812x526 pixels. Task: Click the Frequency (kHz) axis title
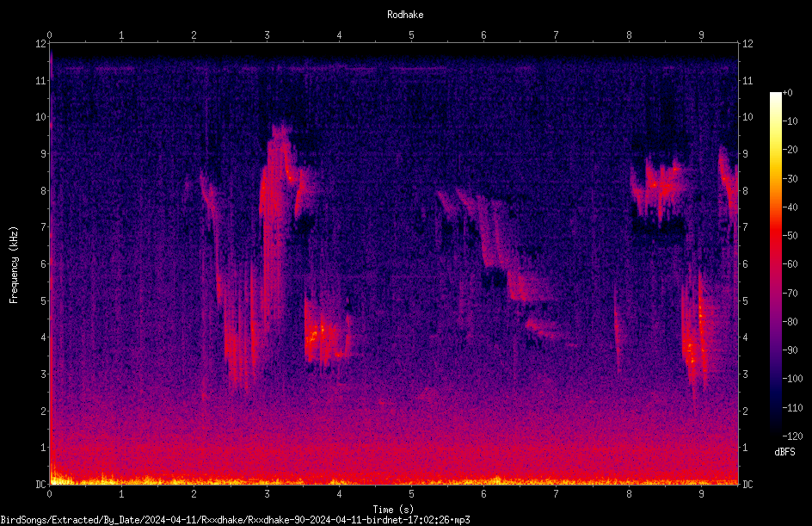14,265
